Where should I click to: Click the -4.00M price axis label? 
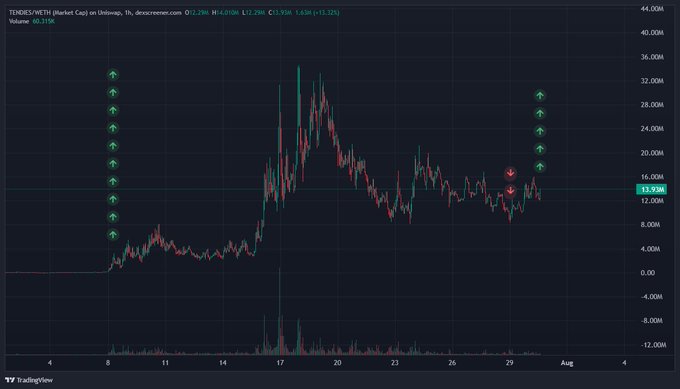pyautogui.click(x=651, y=297)
